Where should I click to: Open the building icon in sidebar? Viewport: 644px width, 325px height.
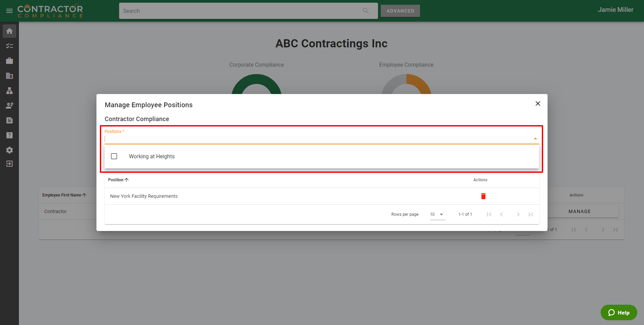pos(9,76)
